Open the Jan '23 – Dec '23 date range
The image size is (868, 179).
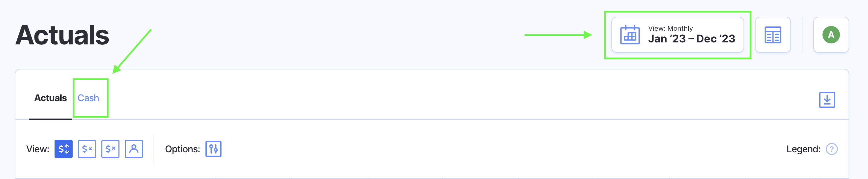tap(691, 39)
